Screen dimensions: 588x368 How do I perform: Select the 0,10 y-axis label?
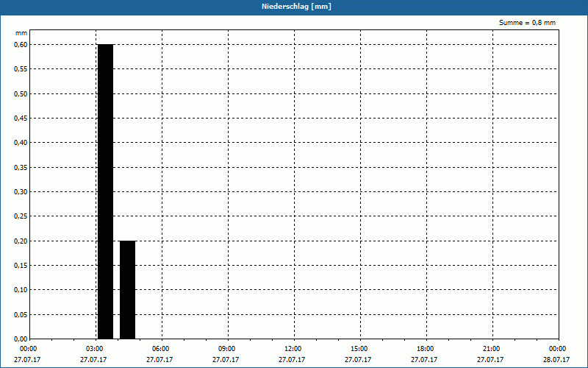pos(21,289)
